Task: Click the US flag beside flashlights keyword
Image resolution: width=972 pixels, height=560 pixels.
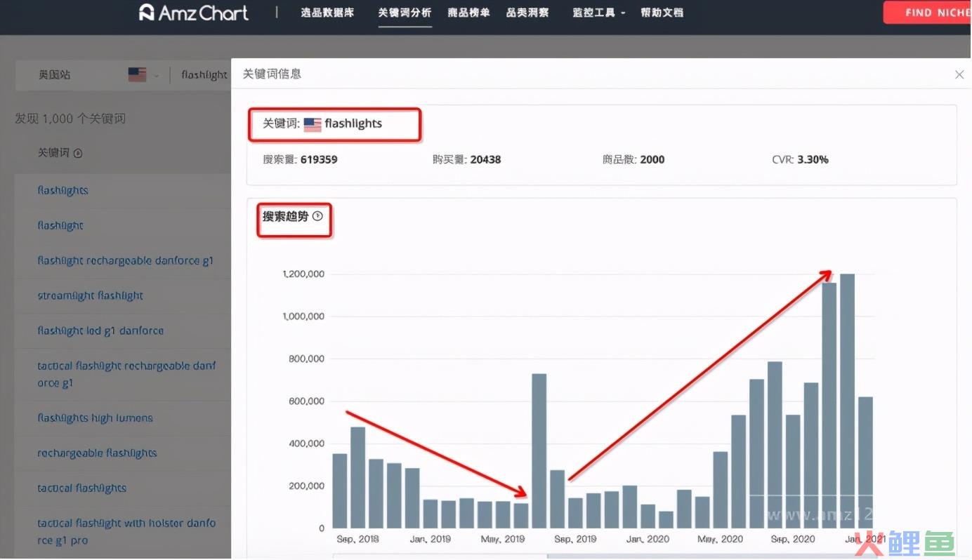Action: (x=313, y=124)
